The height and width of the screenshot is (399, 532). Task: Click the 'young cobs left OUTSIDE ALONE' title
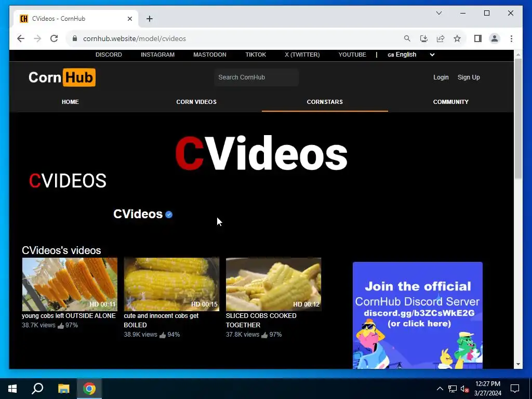[x=69, y=316]
